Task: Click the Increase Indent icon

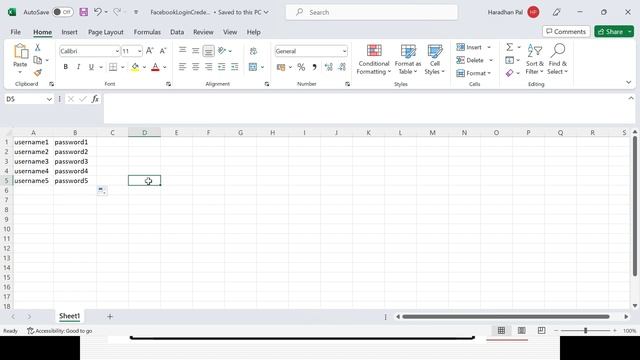Action: [235, 67]
